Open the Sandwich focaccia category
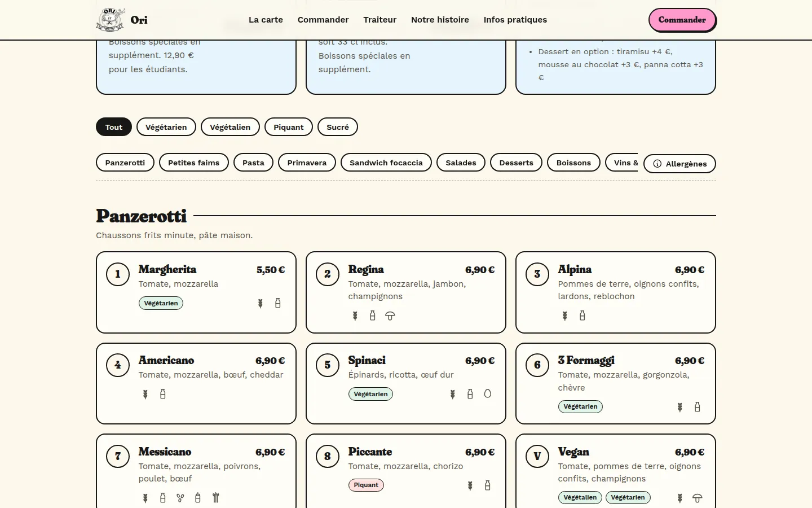 pos(386,163)
